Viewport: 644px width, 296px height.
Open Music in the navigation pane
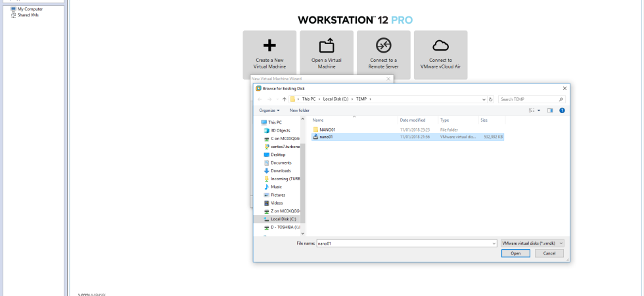point(273,187)
